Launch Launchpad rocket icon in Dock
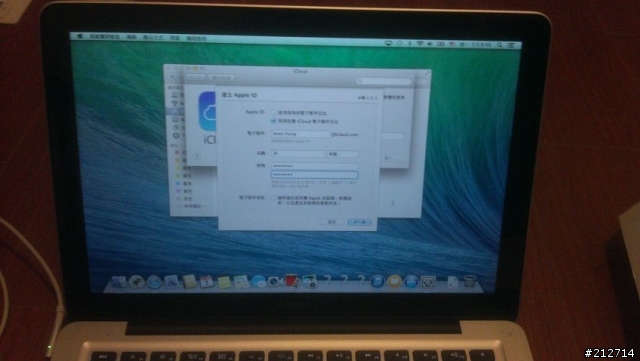 point(136,281)
